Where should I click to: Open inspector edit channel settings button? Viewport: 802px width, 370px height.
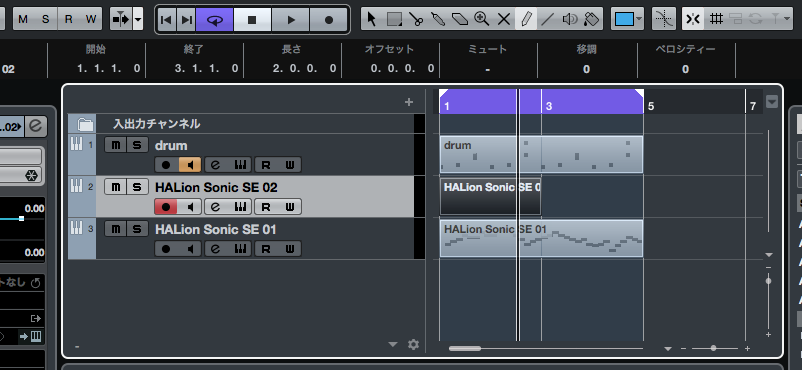35,126
